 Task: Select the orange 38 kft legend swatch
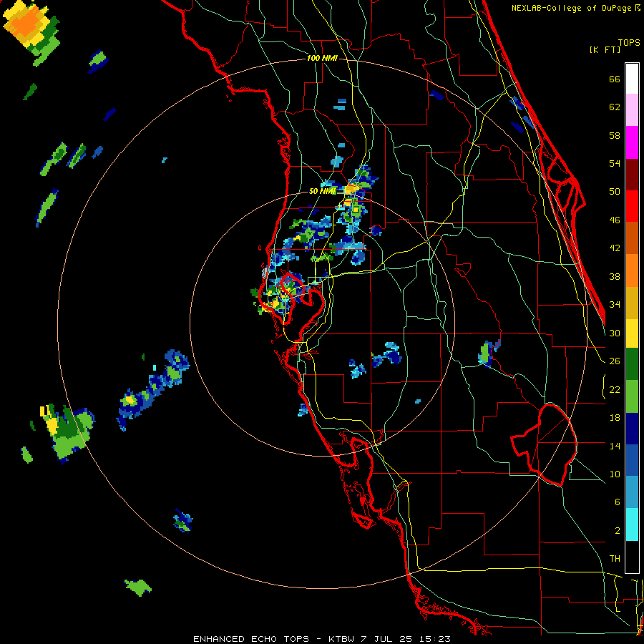coord(632,270)
